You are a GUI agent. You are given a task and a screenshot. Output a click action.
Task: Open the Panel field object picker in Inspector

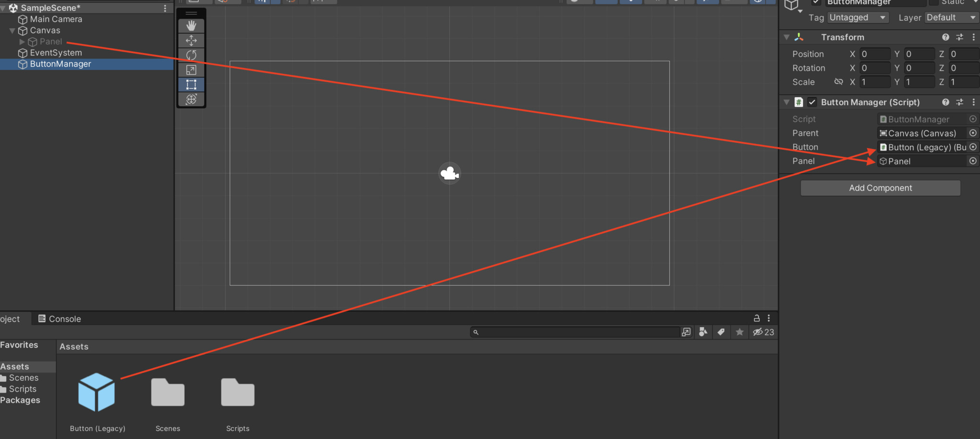[973, 161]
